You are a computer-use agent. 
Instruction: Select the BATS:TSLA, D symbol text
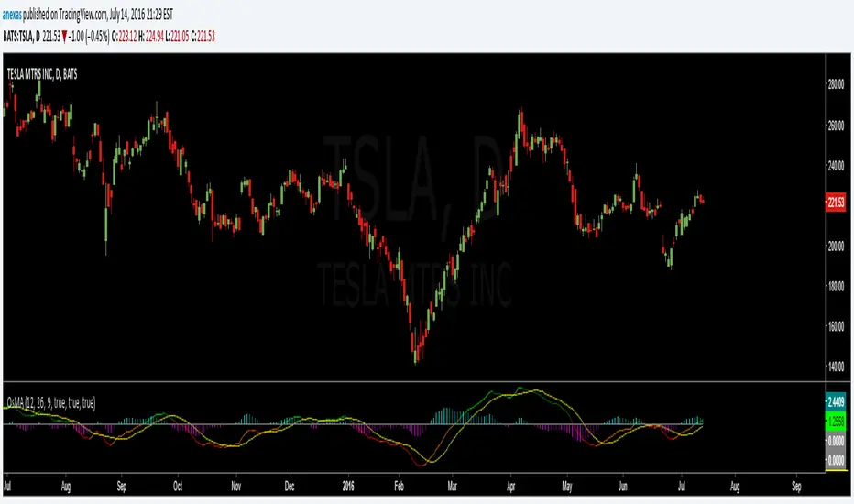[21, 37]
